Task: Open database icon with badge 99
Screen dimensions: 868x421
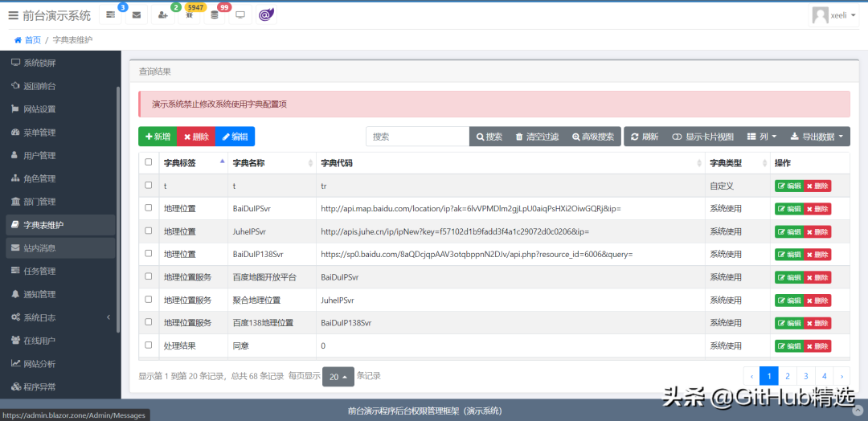Action: click(215, 15)
